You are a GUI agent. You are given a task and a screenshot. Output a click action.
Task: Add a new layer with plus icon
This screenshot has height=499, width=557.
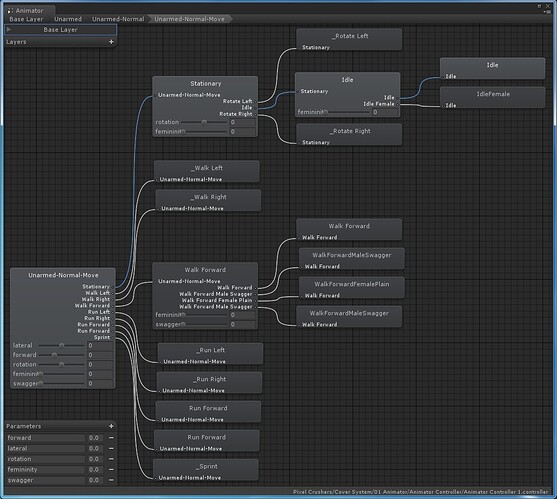pyautogui.click(x=111, y=42)
